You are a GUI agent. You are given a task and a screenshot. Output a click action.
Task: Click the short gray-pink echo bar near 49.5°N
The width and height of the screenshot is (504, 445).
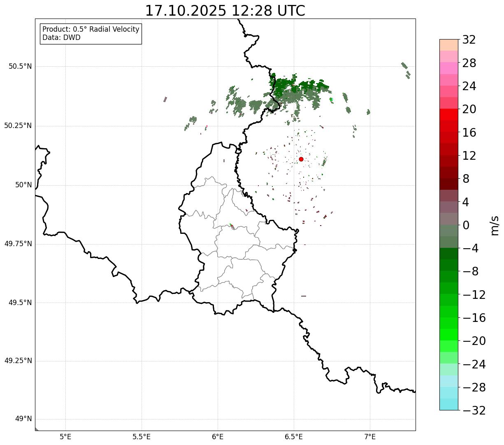[x=304, y=296]
